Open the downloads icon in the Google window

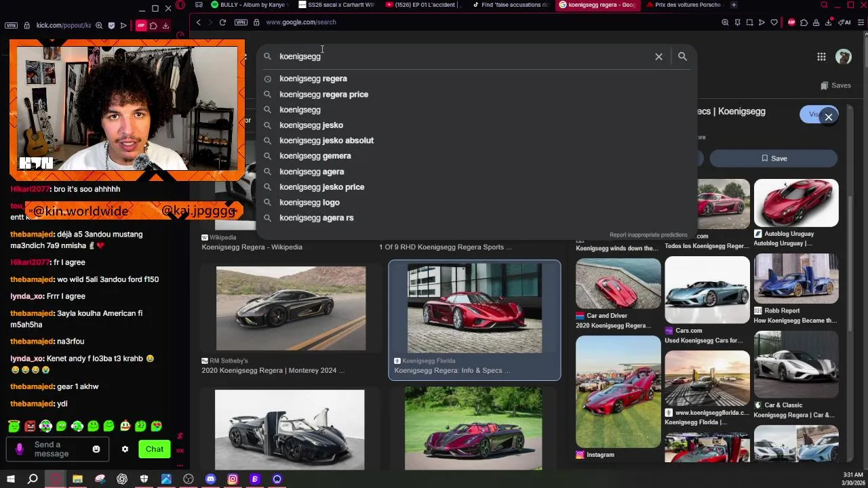[829, 22]
